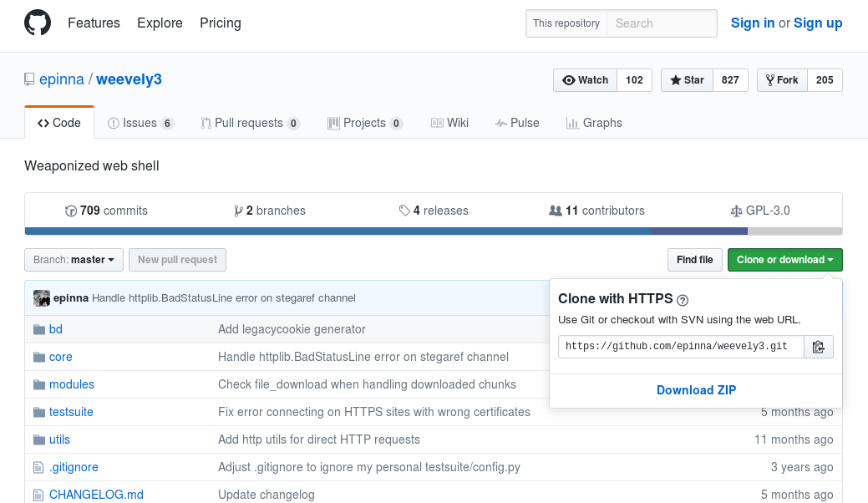View the 205 forks count
The height and width of the screenshot is (503, 868).
tap(825, 80)
